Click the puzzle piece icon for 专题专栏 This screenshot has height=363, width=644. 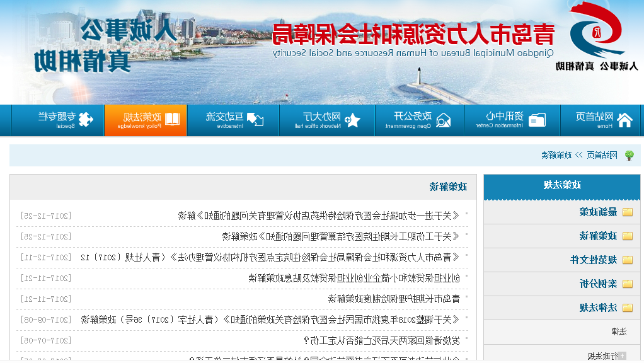(86, 120)
